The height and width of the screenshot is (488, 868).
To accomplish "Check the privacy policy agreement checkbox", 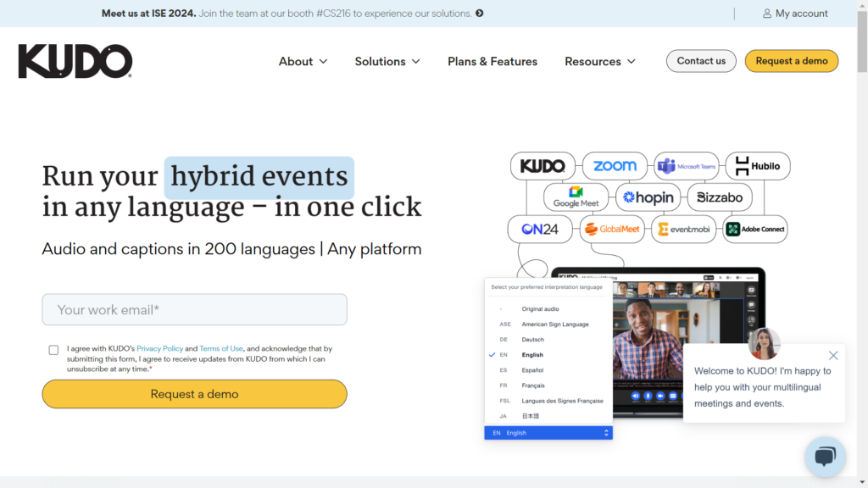I will (x=54, y=350).
